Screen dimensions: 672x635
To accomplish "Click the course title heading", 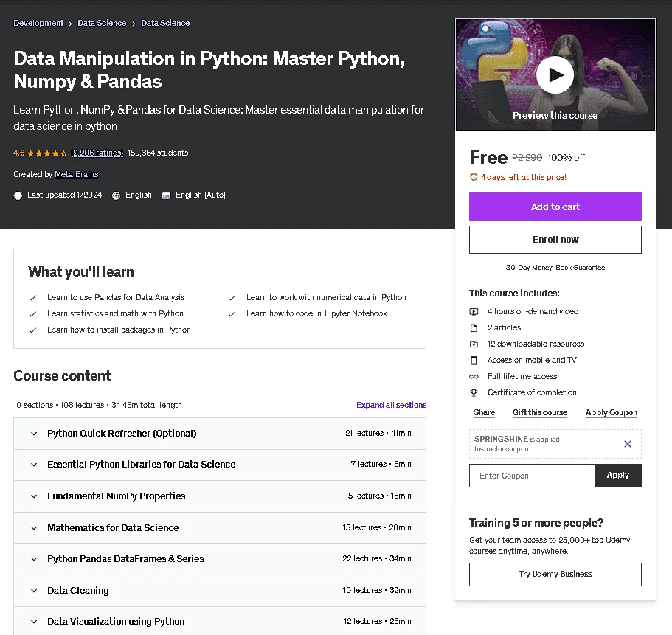I will pyautogui.click(x=209, y=70).
